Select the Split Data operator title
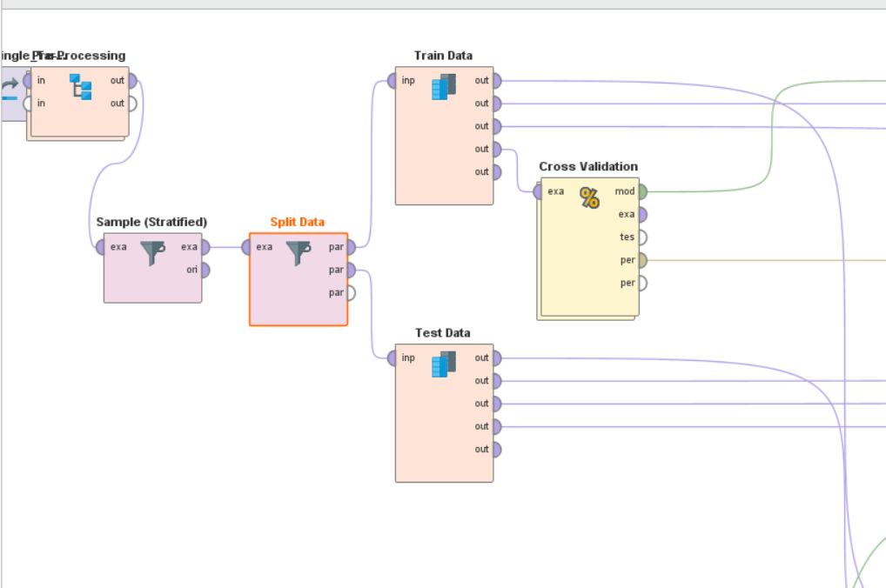 coord(297,222)
